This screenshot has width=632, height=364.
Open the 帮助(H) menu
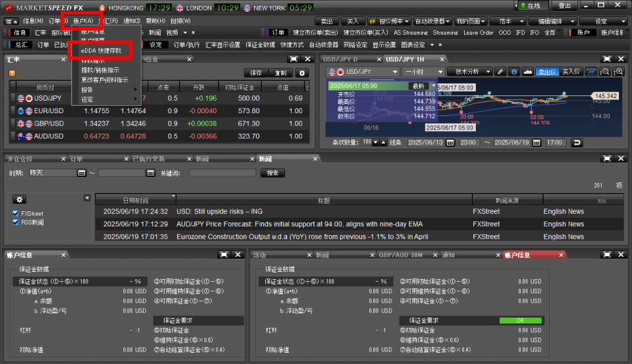click(155, 21)
